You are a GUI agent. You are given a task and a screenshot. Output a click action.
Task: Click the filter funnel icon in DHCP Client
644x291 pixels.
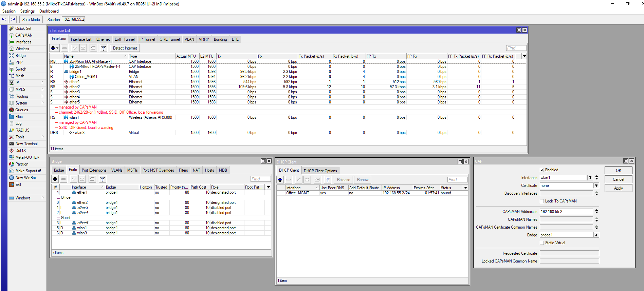pyautogui.click(x=328, y=180)
